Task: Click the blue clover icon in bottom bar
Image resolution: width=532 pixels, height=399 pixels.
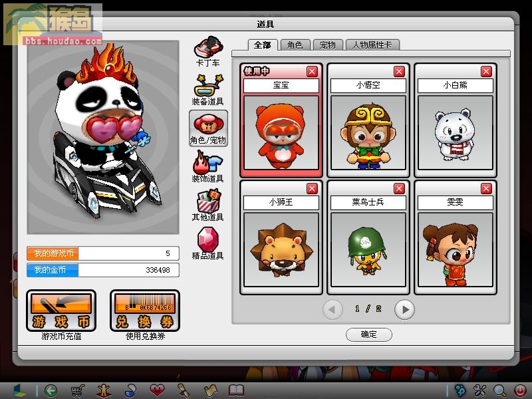Action: 460,390
